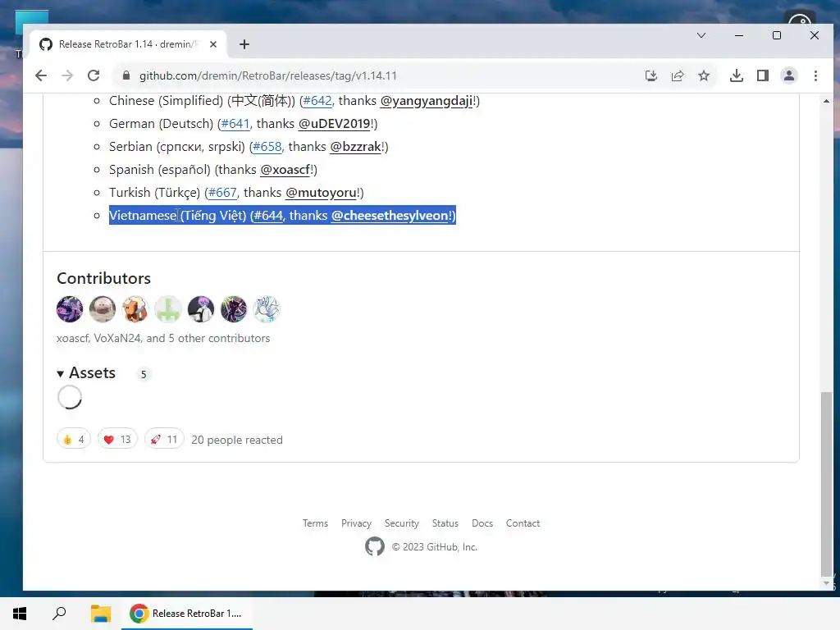This screenshot has height=630, width=840.
Task: Click fourth green contributor avatar
Action: pyautogui.click(x=168, y=309)
